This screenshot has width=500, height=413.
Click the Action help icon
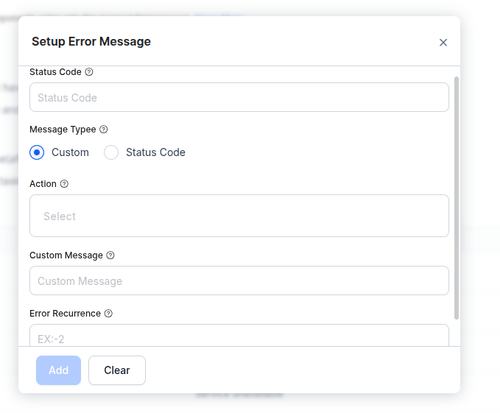tap(64, 184)
